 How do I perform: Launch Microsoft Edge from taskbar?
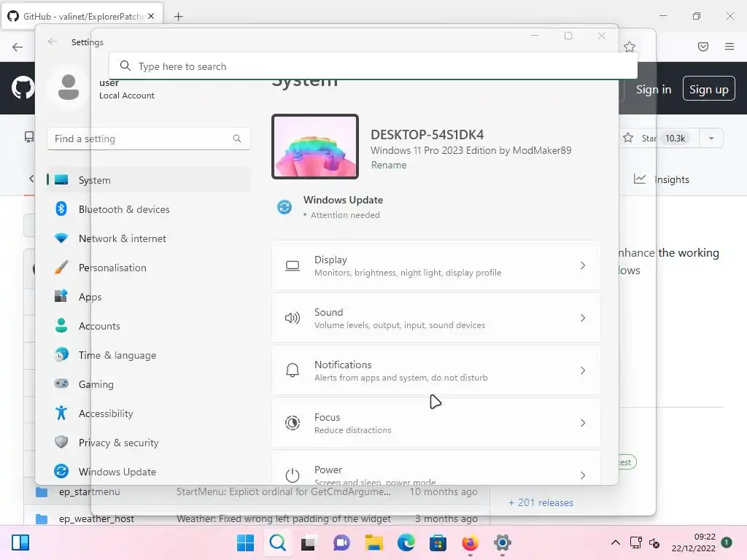406,542
